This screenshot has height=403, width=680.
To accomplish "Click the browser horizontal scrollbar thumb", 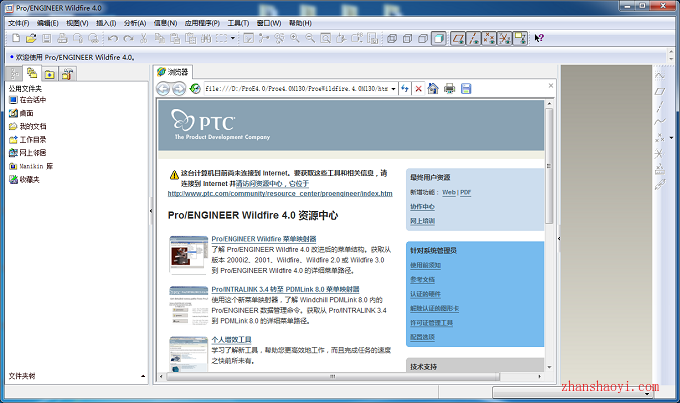I will coord(333,377).
